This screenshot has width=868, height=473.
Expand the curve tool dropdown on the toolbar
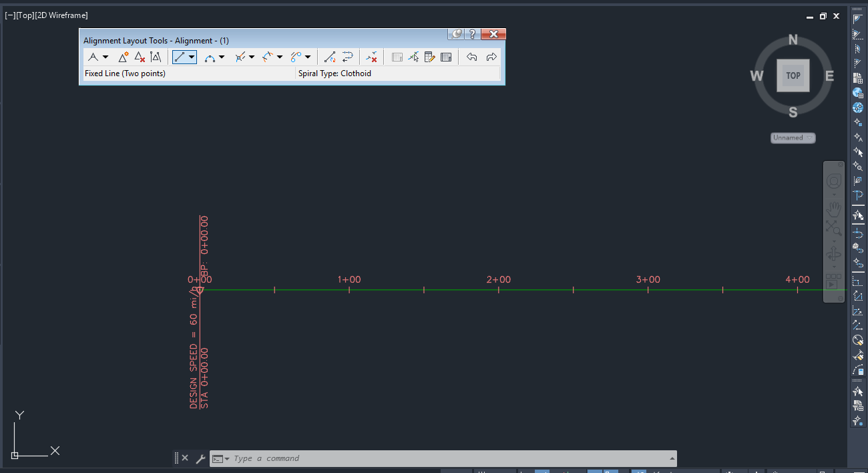click(x=220, y=57)
